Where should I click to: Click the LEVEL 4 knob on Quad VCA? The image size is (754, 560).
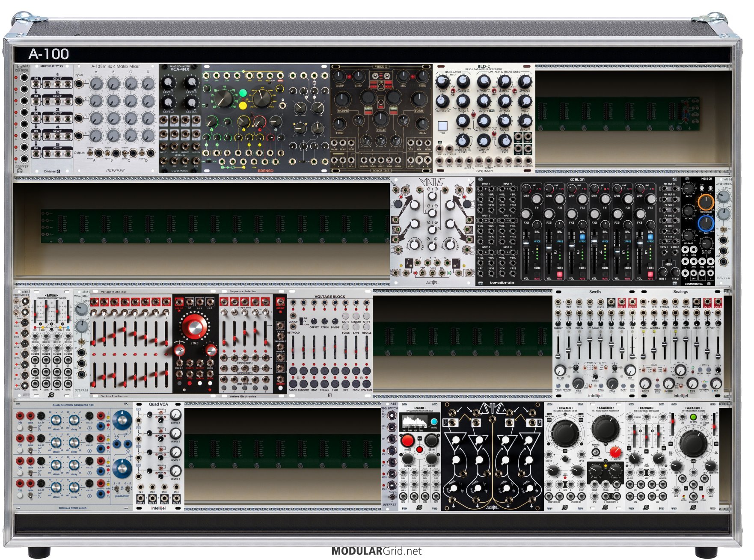pyautogui.click(x=175, y=471)
